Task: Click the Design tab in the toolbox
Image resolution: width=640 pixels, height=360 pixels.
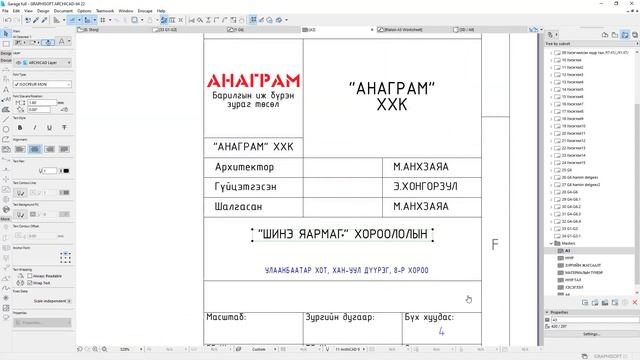Action: pos(6,53)
